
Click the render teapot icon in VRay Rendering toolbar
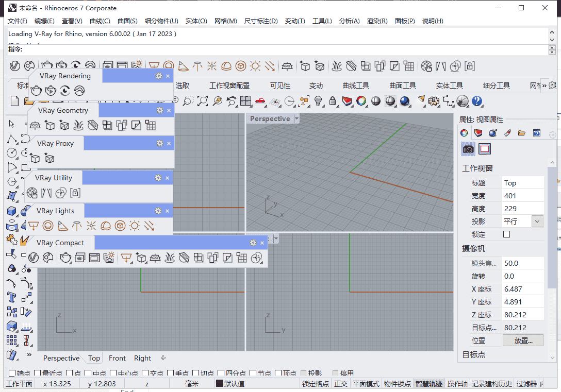36,91
